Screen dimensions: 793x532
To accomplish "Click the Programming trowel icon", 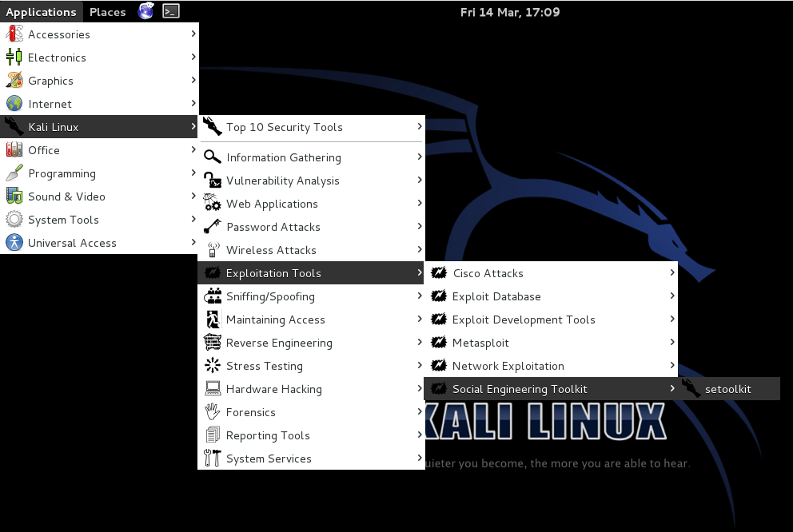I will 14,173.
